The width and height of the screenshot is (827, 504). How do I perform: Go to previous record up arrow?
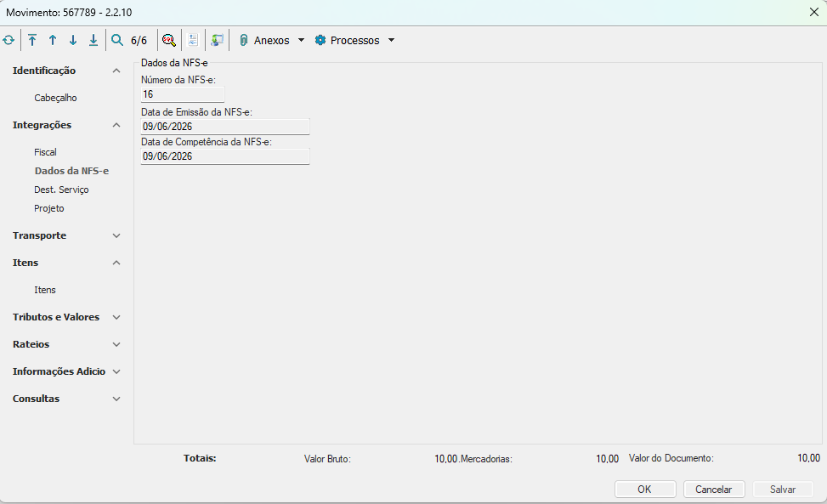pos(53,40)
